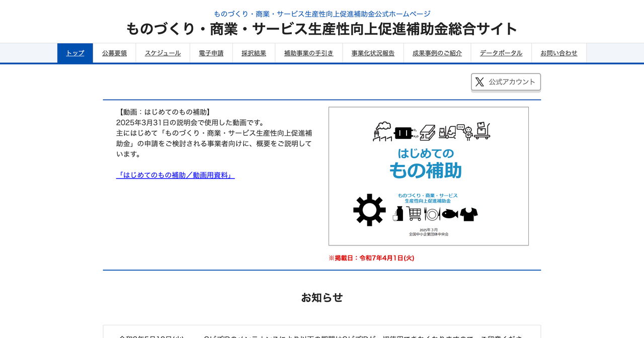Go to 公募要領 menu item
The width and height of the screenshot is (644, 338).
(x=114, y=53)
